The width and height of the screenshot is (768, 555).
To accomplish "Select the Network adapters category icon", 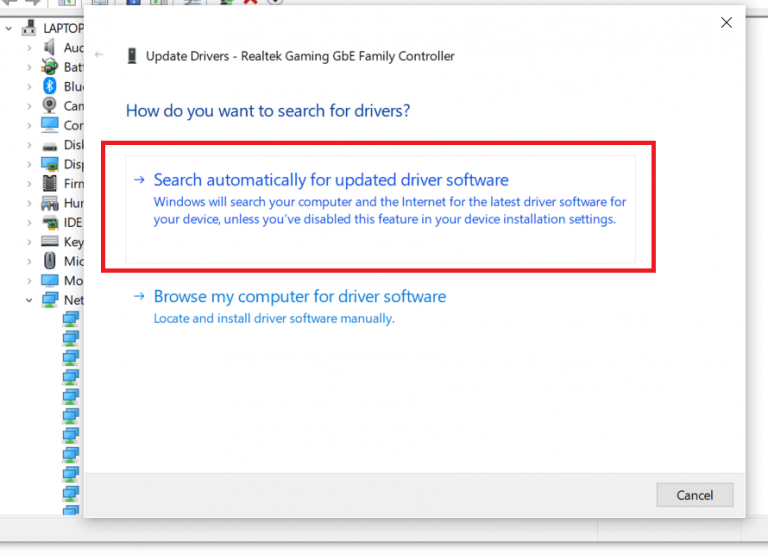I will 49,300.
